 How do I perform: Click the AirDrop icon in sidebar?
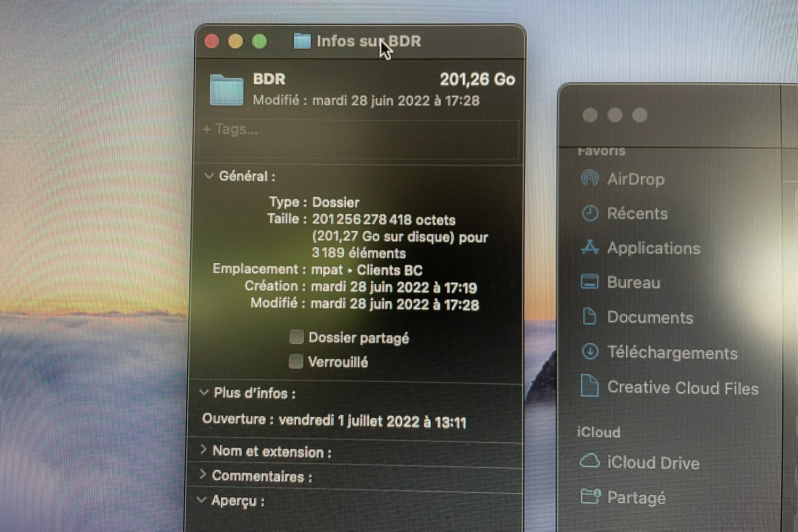589,178
